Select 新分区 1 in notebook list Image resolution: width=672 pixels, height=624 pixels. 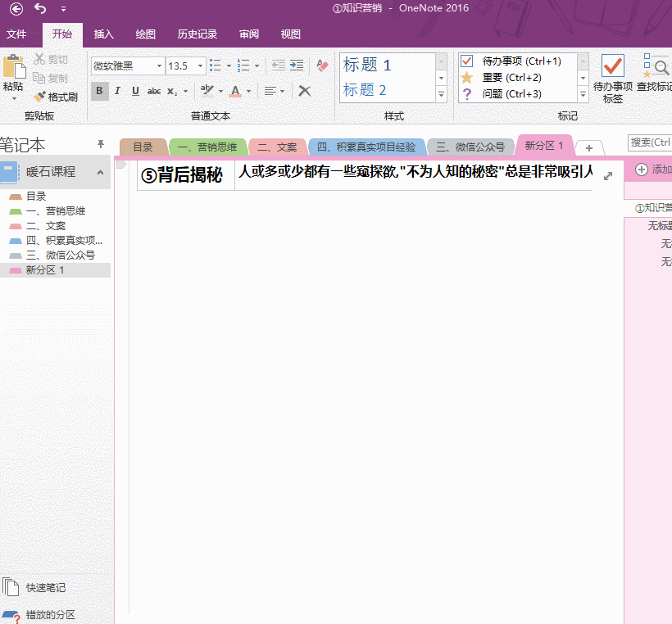(x=55, y=269)
